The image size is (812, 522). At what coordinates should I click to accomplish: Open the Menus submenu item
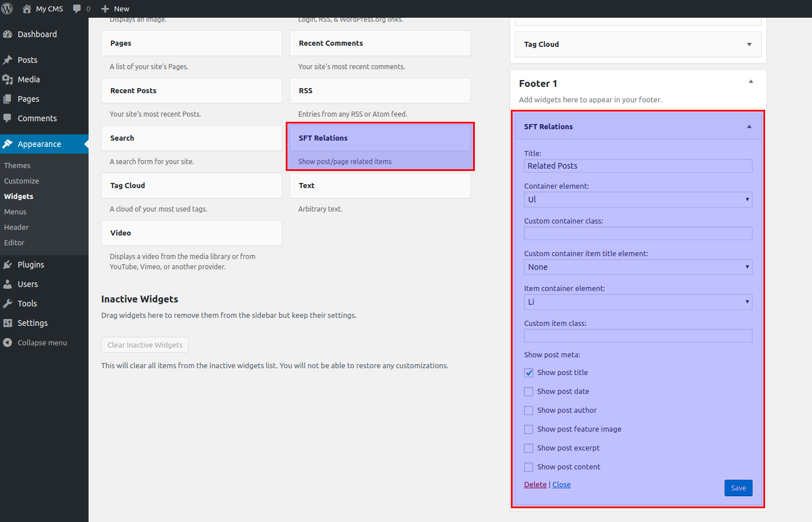(15, 212)
